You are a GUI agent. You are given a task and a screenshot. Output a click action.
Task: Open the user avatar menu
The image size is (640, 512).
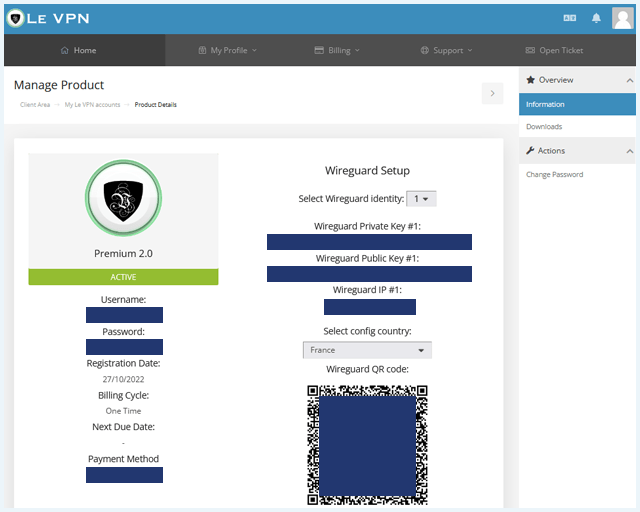pos(623,18)
